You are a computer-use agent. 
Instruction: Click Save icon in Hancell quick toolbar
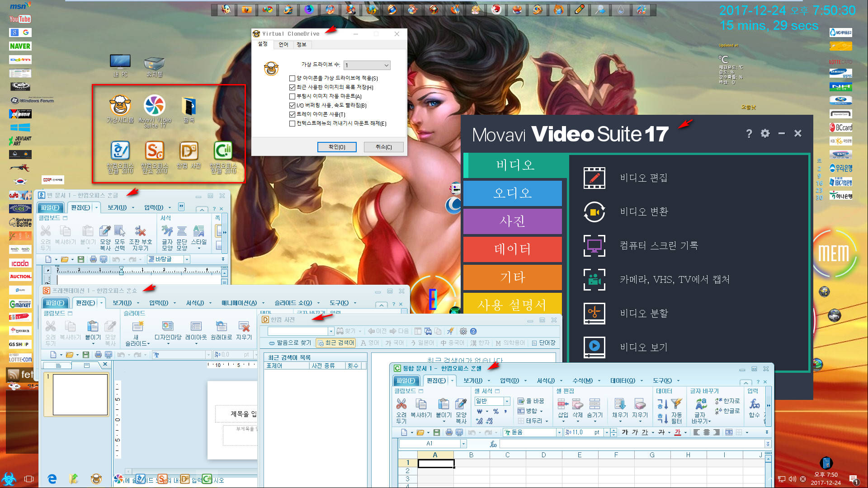point(436,432)
